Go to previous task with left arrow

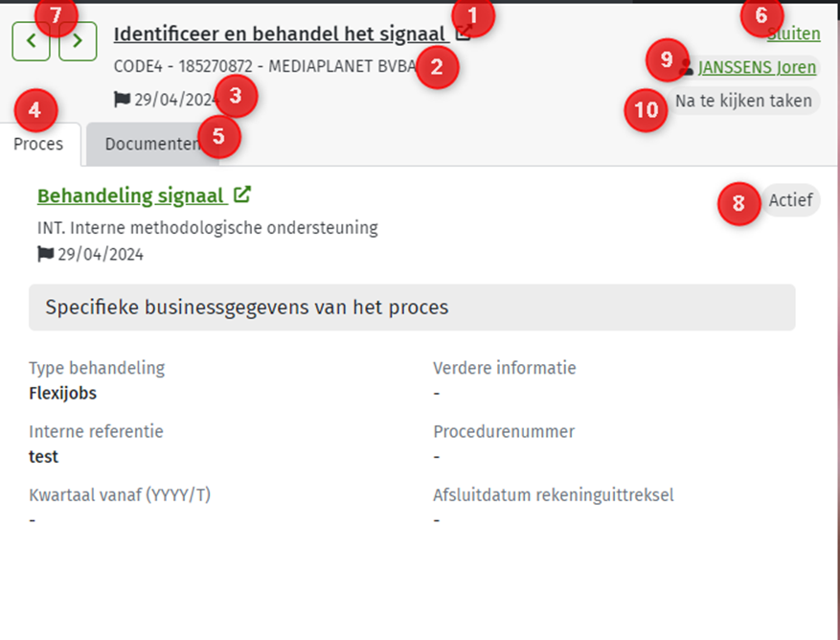pos(31,41)
